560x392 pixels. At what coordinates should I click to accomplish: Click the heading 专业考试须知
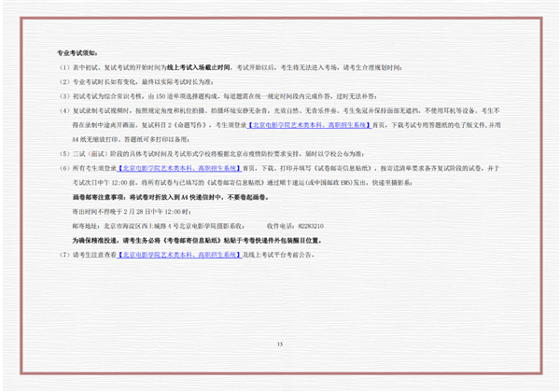77,53
